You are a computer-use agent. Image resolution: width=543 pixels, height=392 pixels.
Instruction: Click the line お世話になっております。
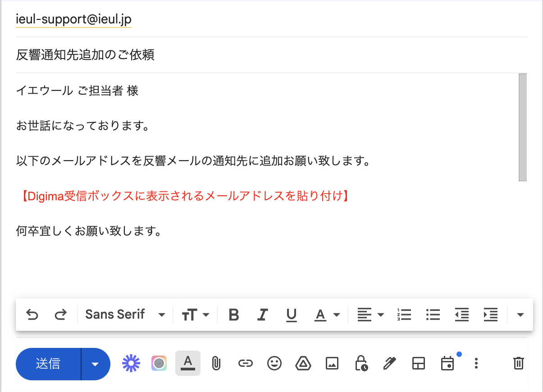[x=82, y=126]
